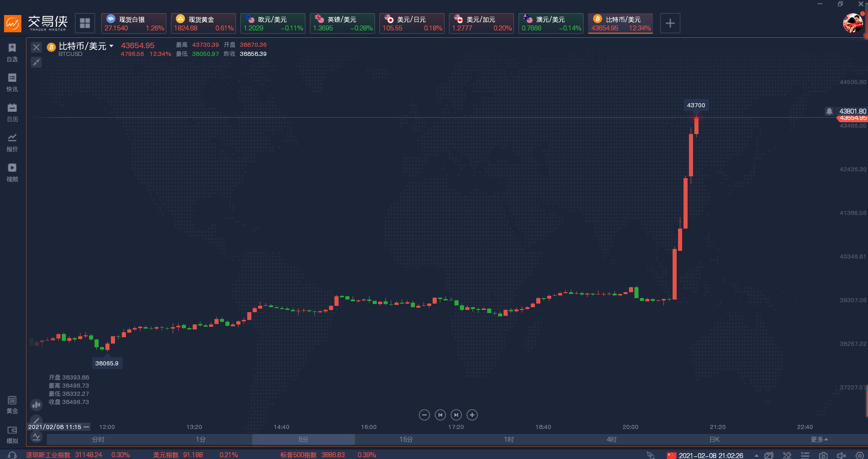This screenshot has width=868, height=459.
Task: Open the 视频 video sidebar section
Action: [x=12, y=172]
